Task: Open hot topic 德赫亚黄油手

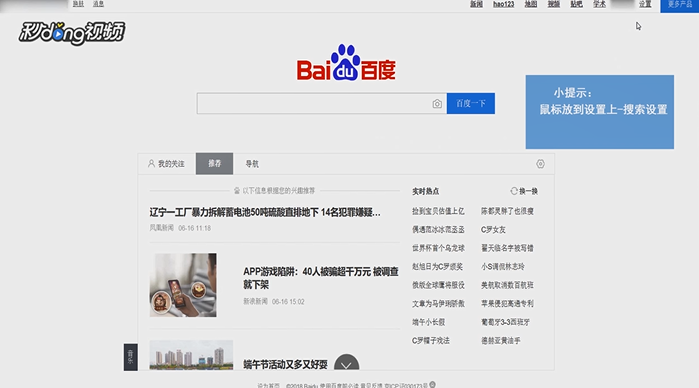Action: pos(501,340)
